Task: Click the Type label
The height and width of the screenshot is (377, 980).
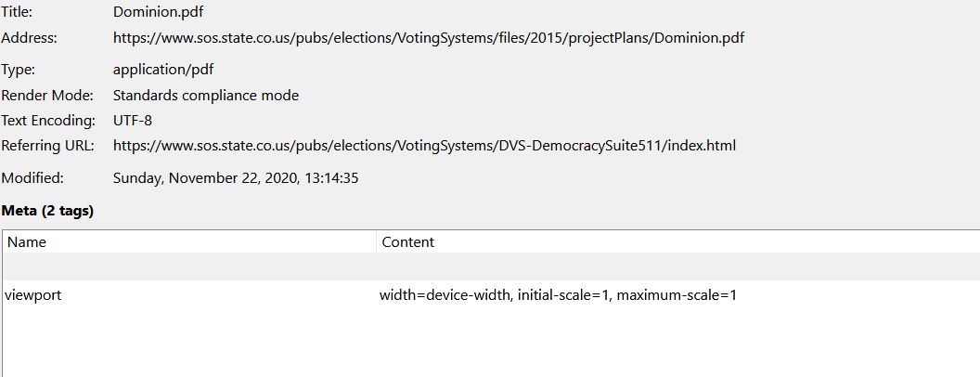Action: point(19,70)
